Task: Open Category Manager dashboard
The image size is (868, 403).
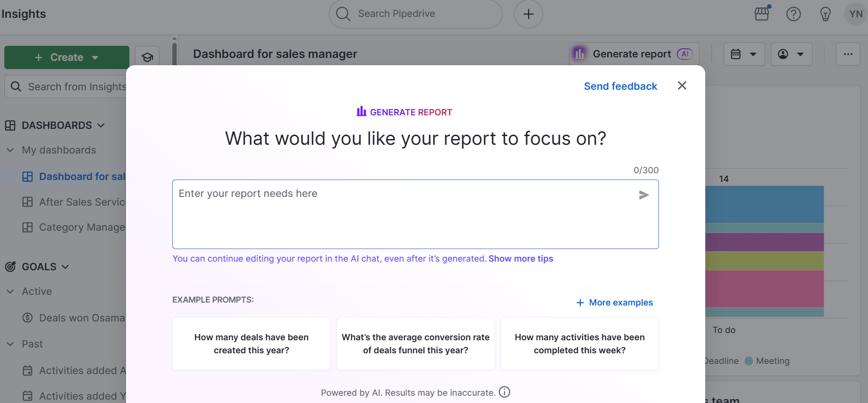Action: 74,227
